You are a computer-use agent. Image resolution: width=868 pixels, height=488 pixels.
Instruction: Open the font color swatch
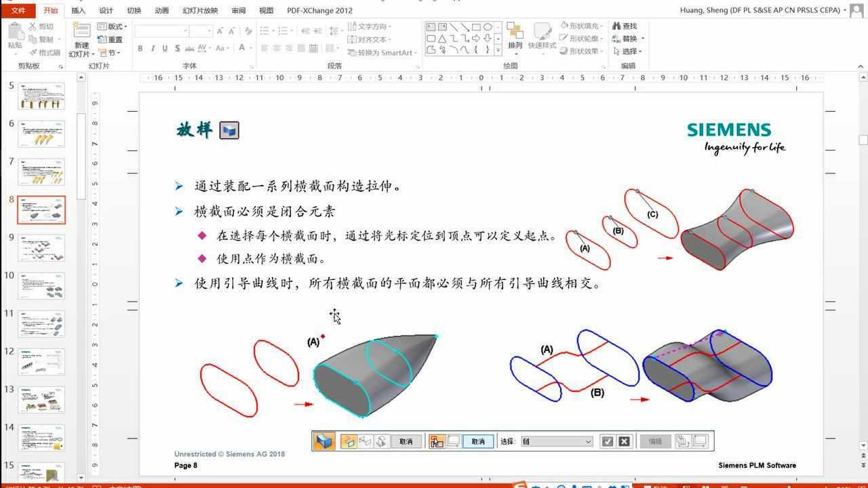tap(243, 48)
